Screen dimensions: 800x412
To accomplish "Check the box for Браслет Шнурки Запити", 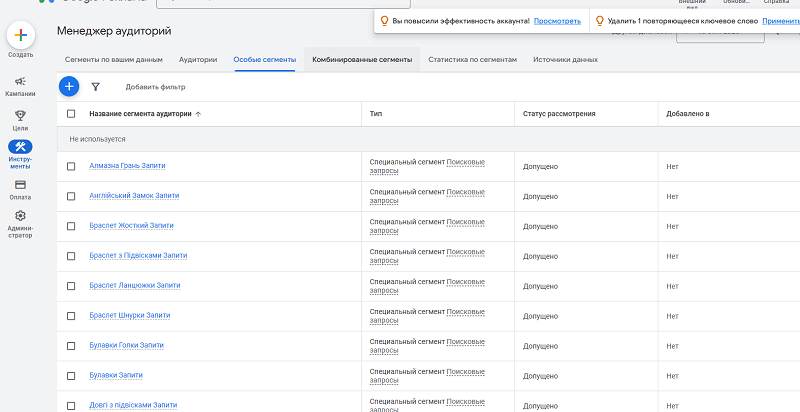I will pyautogui.click(x=71, y=316).
